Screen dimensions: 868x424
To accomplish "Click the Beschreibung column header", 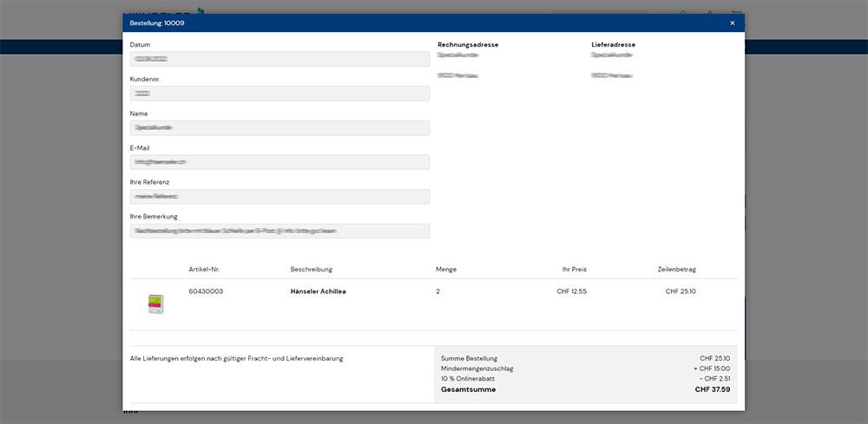I will tap(311, 270).
